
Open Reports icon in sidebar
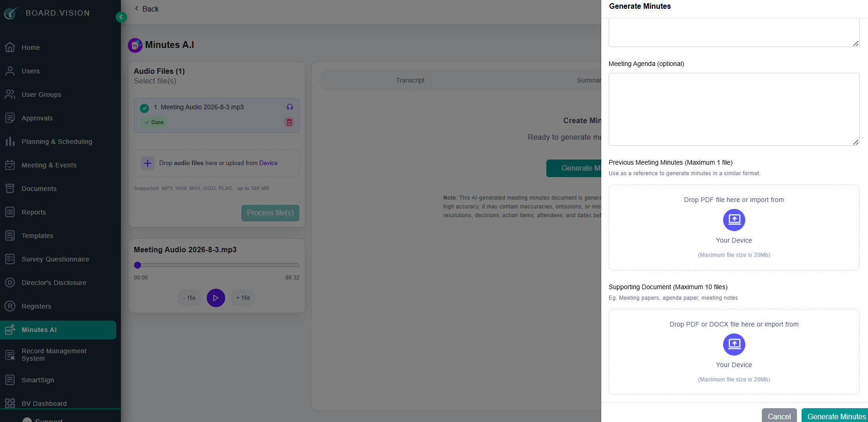coord(10,212)
